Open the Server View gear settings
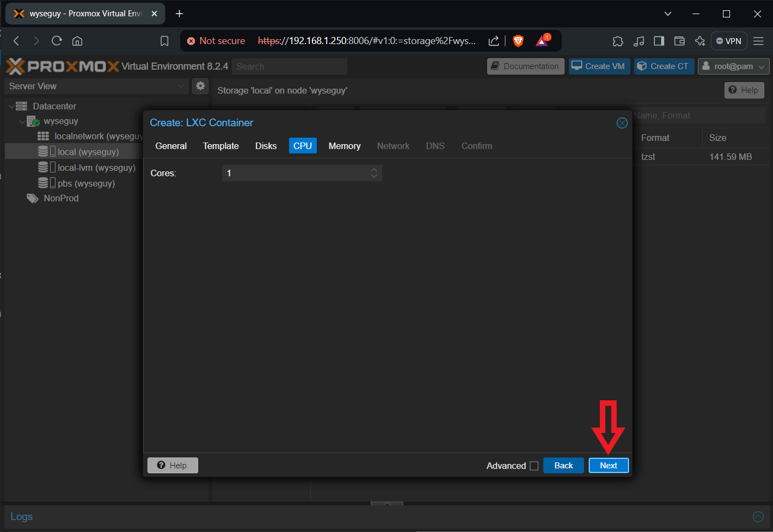The height and width of the screenshot is (532, 773). (200, 86)
